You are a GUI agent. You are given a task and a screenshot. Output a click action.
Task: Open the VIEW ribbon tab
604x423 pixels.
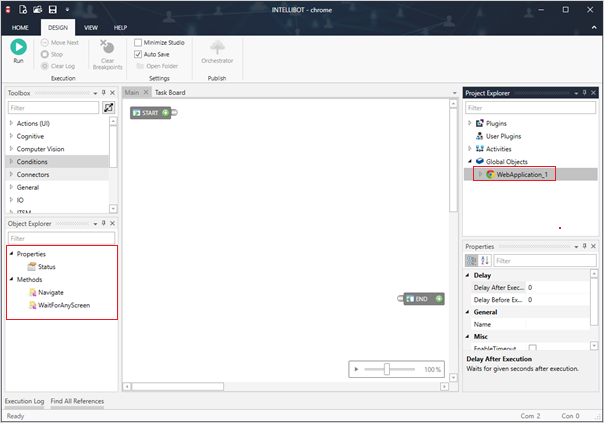pos(91,27)
